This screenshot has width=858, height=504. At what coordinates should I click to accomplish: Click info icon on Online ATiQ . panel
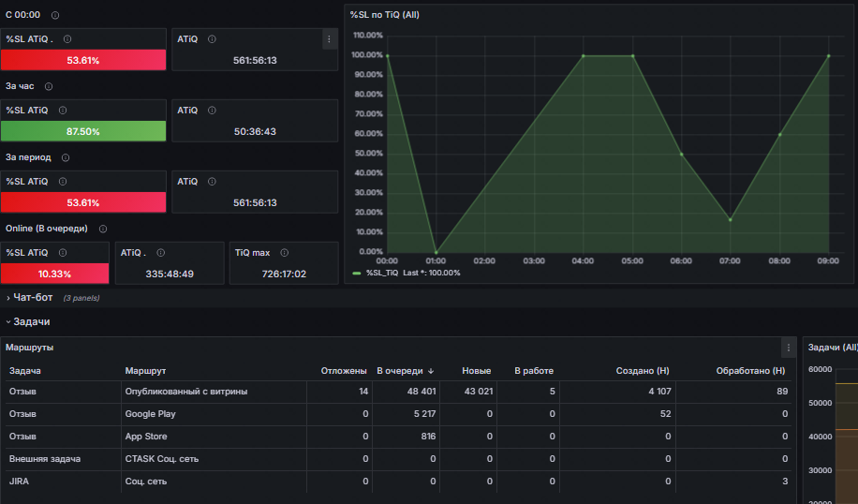(161, 253)
